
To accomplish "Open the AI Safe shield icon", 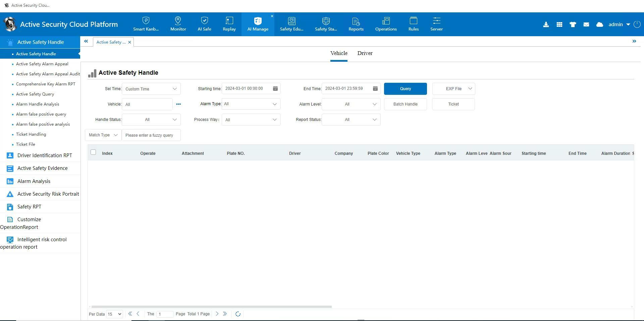I will pos(204,21).
